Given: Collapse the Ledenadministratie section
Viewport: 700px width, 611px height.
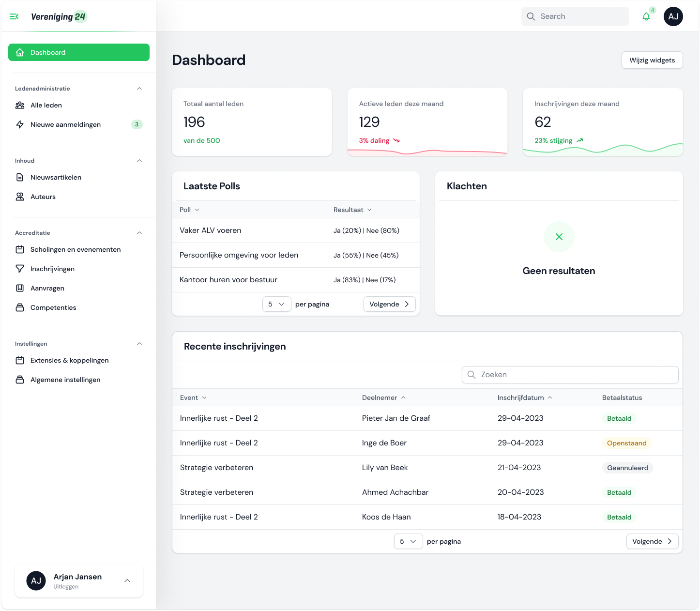Looking at the screenshot, I should pos(139,89).
